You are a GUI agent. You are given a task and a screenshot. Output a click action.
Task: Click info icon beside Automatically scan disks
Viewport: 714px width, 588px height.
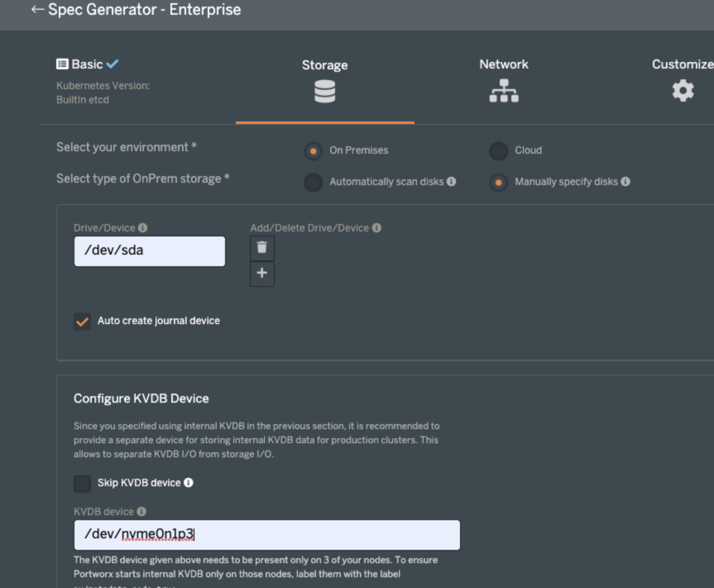click(x=451, y=181)
